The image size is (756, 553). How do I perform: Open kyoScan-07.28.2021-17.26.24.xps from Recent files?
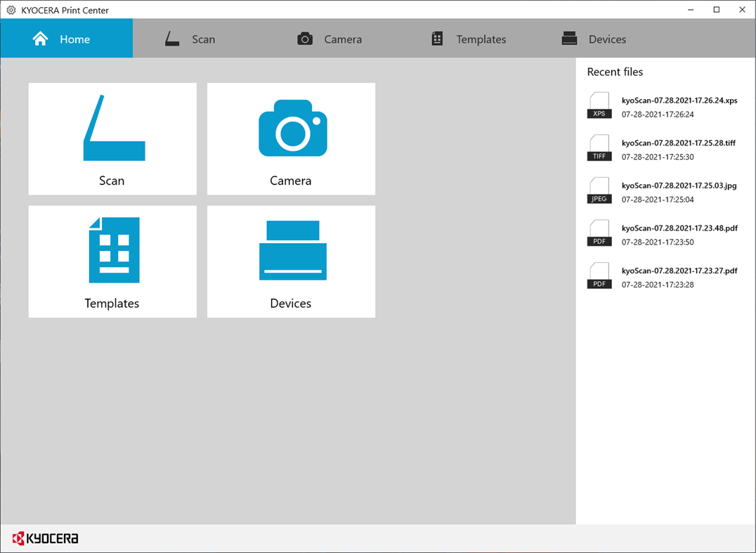pos(679,100)
